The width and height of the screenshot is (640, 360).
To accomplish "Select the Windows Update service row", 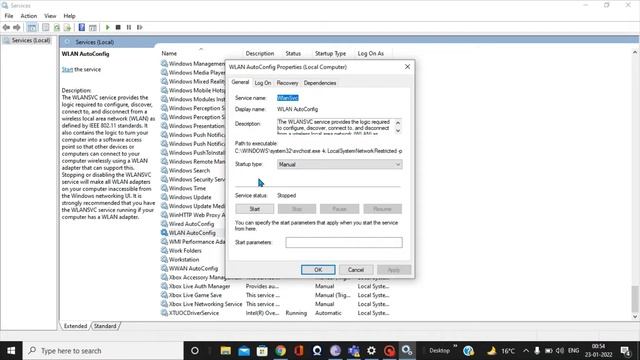I will tap(190, 197).
